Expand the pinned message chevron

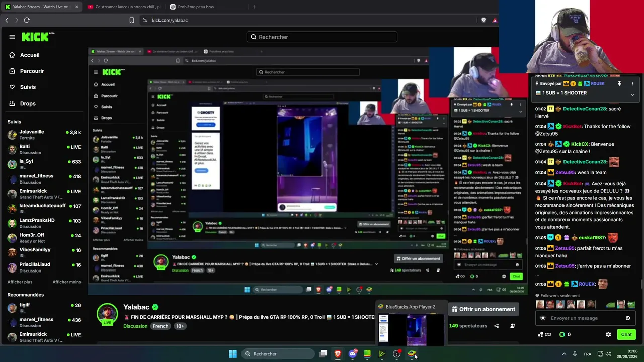(633, 94)
